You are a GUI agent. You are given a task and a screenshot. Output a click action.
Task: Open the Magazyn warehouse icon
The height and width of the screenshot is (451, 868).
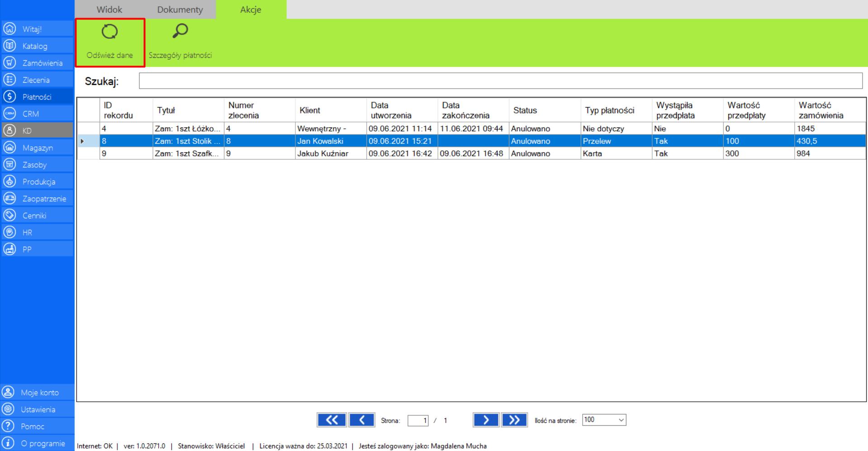click(x=9, y=147)
